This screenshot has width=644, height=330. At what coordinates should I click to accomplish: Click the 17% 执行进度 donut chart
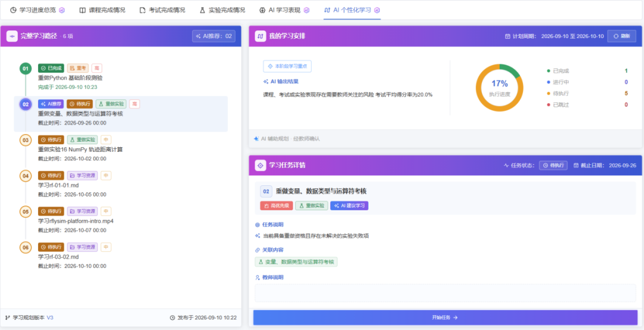point(500,88)
